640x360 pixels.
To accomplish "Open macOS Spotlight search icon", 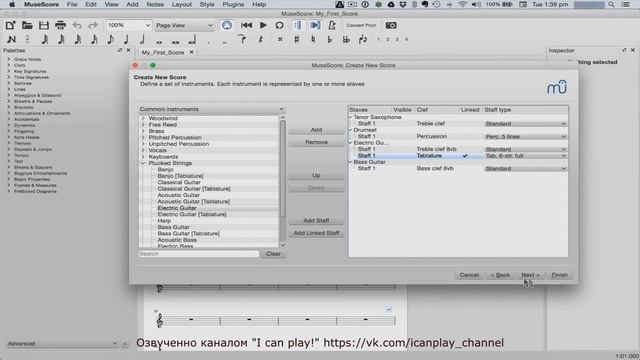I will point(611,4).
